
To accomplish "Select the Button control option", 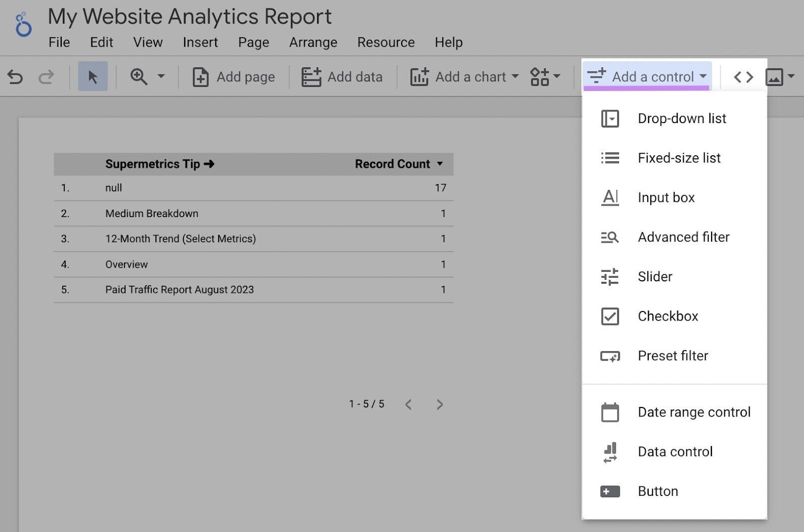I will pyautogui.click(x=657, y=491).
